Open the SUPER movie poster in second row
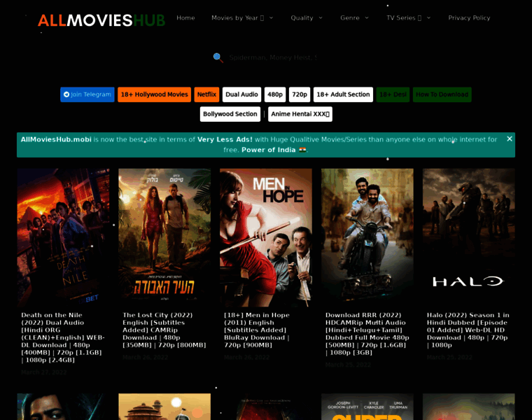This screenshot has width=532, height=420. [367, 407]
